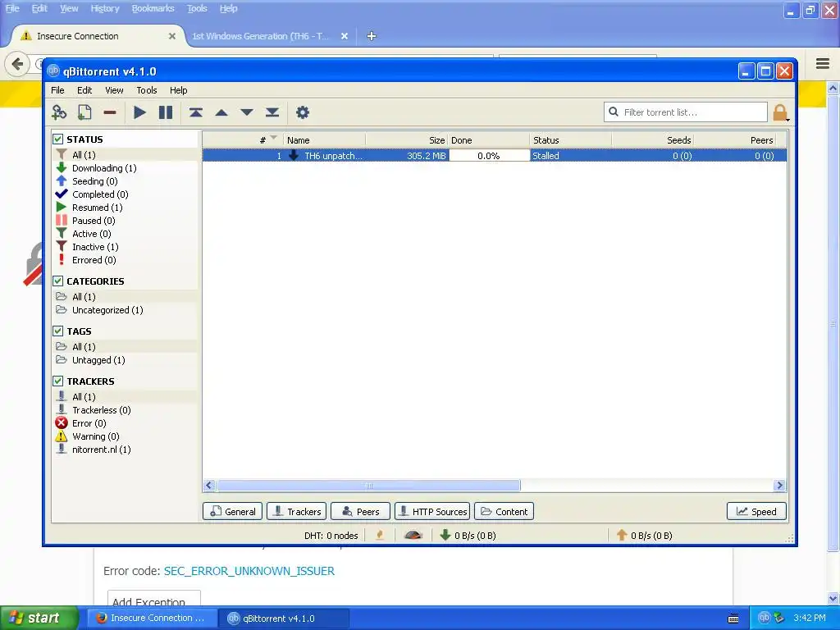The height and width of the screenshot is (630, 840).
Task: Toggle the TRACKERS filter checkbox
Action: [58, 381]
